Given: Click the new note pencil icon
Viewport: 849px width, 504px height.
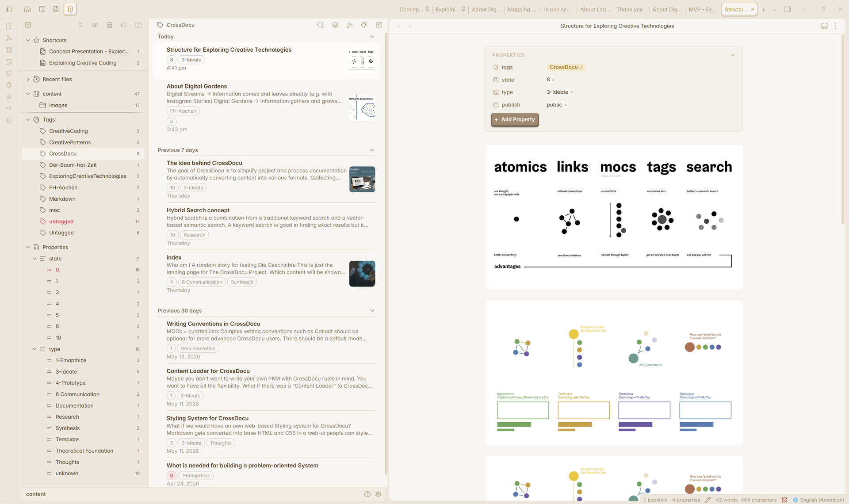Looking at the screenshot, I should click(379, 25).
